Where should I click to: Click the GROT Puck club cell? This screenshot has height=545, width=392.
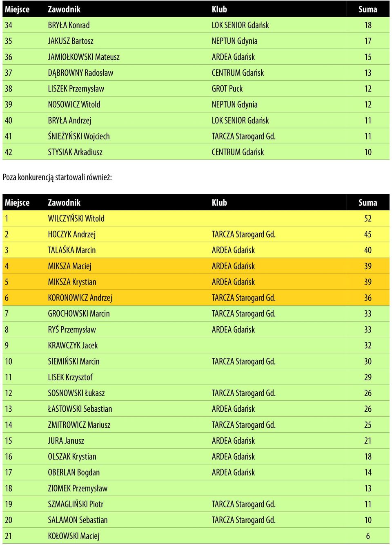click(227, 89)
